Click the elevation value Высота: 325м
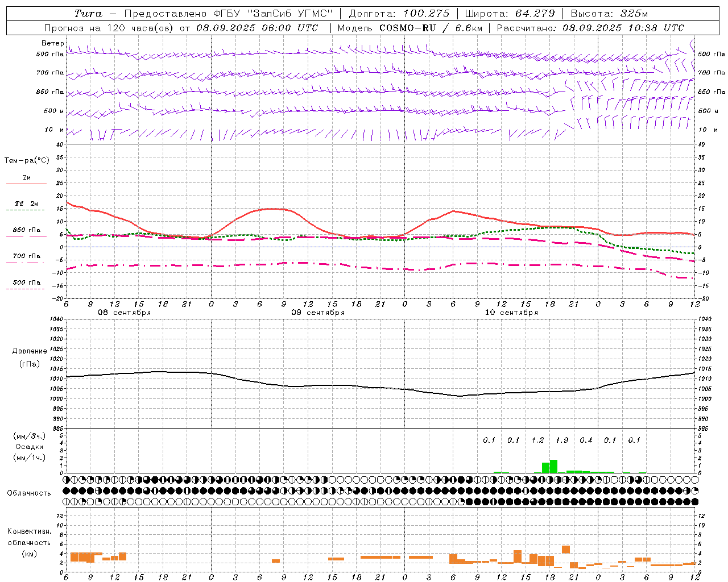This screenshot has width=728, height=582. pyautogui.click(x=609, y=14)
